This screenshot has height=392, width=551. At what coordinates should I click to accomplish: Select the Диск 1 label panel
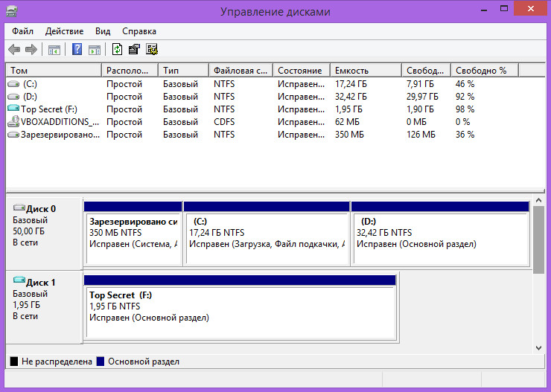pyautogui.click(x=44, y=307)
